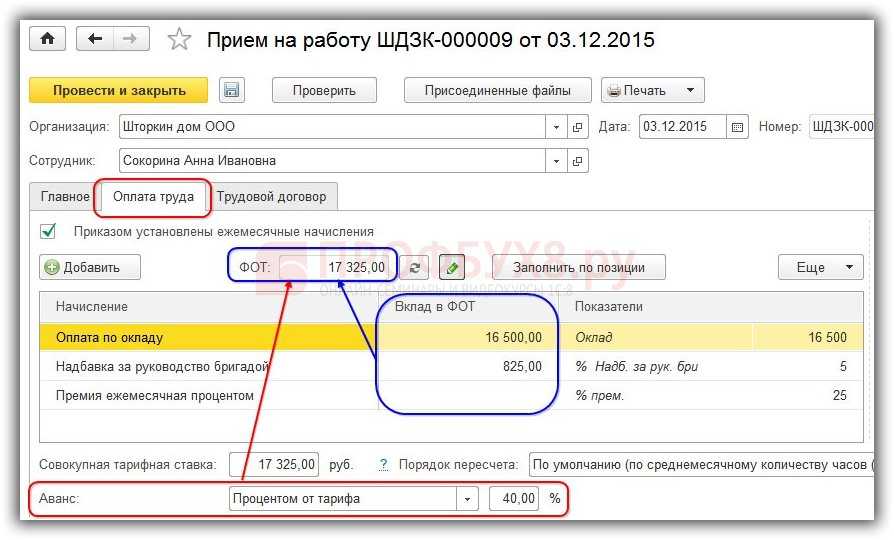Switch to the Главное tab

click(64, 197)
